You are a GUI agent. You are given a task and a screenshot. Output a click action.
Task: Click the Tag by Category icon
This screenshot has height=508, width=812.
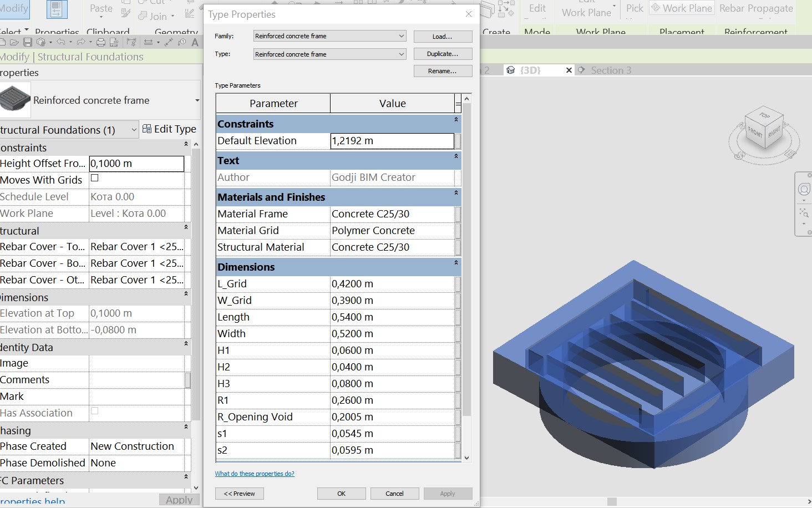point(182,42)
